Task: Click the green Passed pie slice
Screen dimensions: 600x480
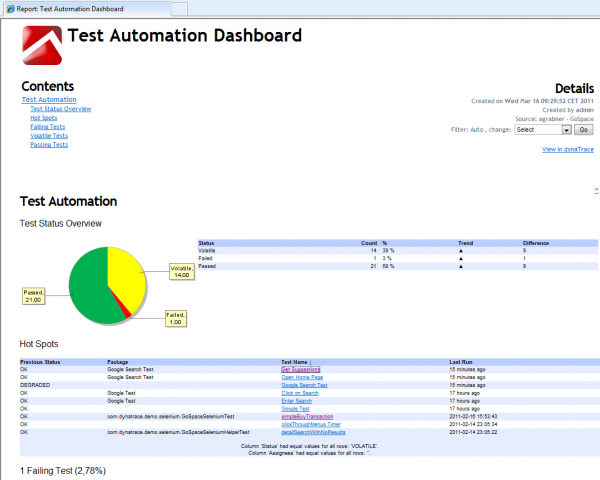Action: pyautogui.click(x=86, y=283)
